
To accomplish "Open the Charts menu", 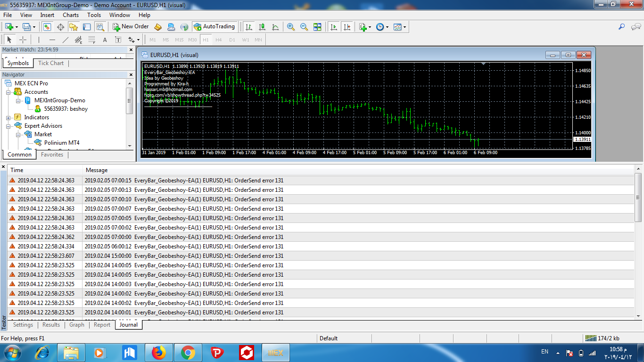I will tap(71, 15).
